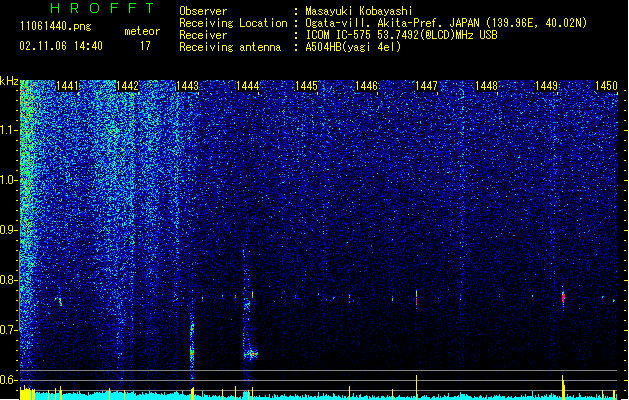The width and height of the screenshot is (629, 400).
Task: Click the 0.6 kHz axis label
Action: click(x=9, y=380)
